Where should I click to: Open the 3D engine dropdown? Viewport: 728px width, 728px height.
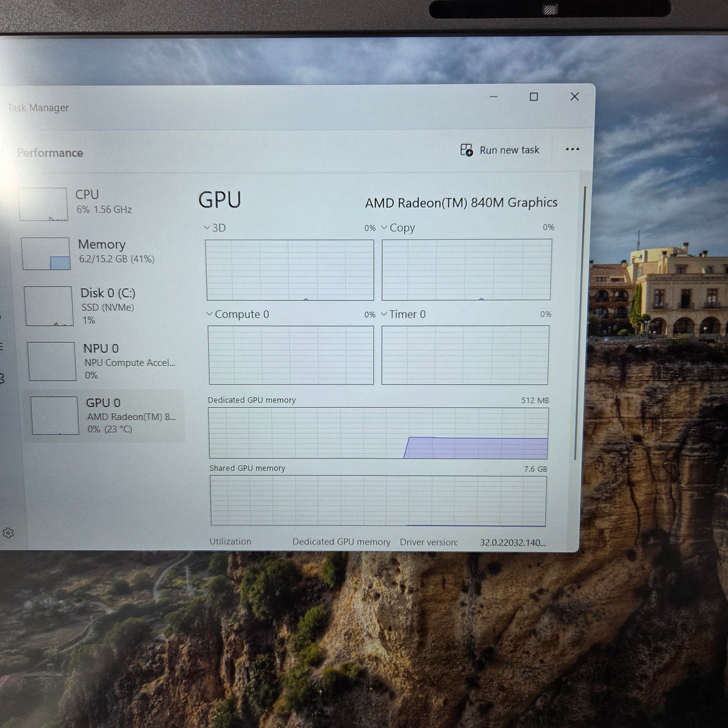pos(215,228)
